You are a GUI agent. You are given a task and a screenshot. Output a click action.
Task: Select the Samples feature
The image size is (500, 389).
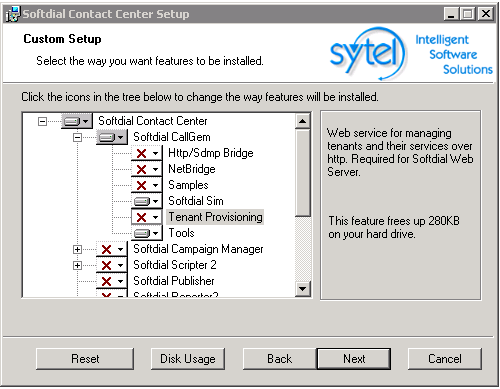coord(188,185)
